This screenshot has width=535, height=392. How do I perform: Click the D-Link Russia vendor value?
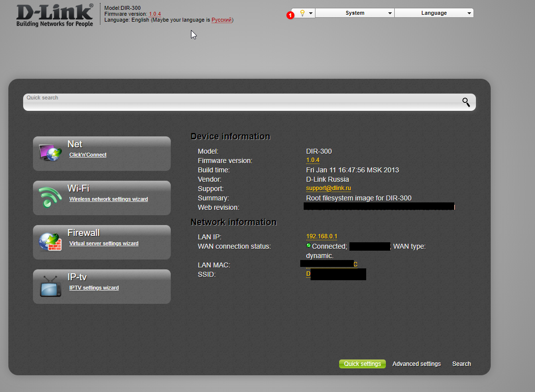[328, 179]
